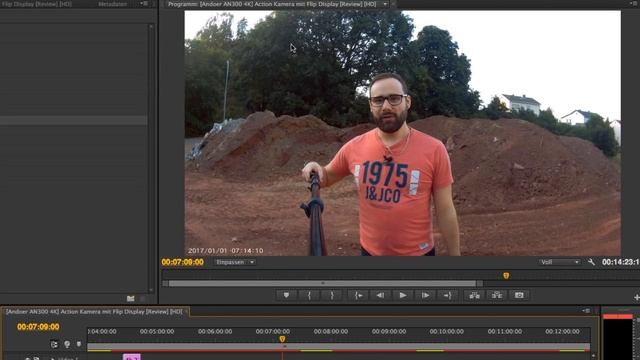Click the left panel vertical scrollbar
The width and height of the screenshot is (640, 360).
[x=151, y=157]
